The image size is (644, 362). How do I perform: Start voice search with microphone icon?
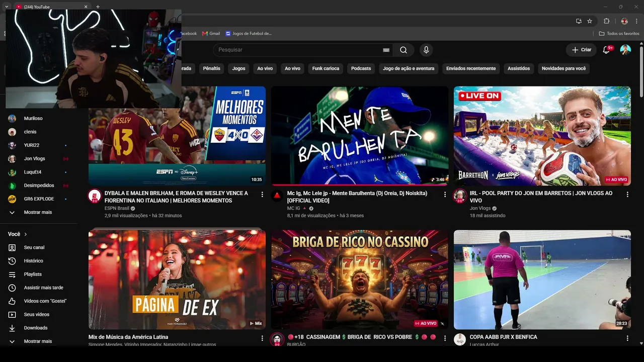426,50
